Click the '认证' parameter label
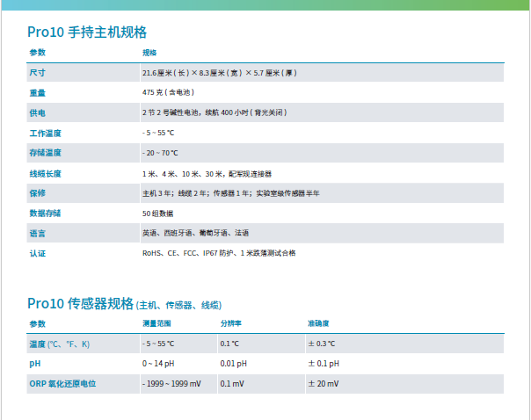Viewport: 531px width, 420px height. coord(37,253)
